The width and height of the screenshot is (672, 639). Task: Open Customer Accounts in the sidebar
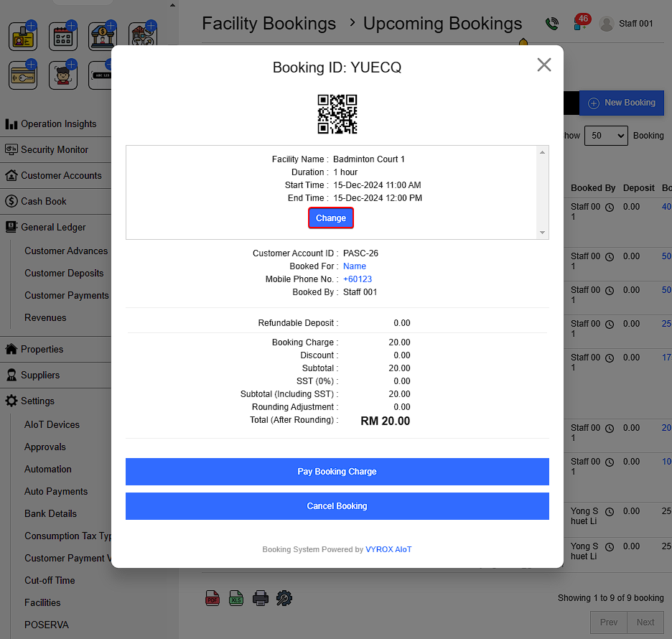[x=61, y=175]
